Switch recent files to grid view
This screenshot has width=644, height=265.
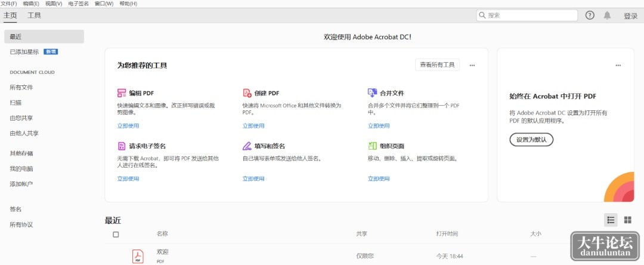coord(627,220)
